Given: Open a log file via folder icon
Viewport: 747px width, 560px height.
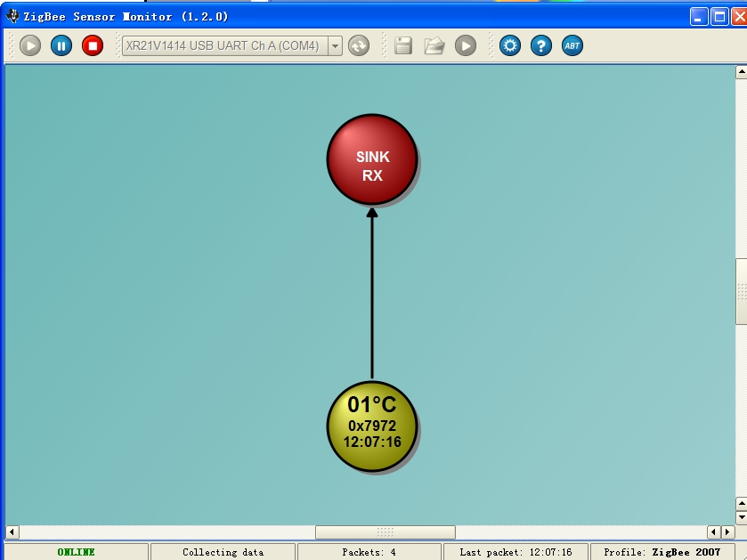Looking at the screenshot, I should [434, 45].
